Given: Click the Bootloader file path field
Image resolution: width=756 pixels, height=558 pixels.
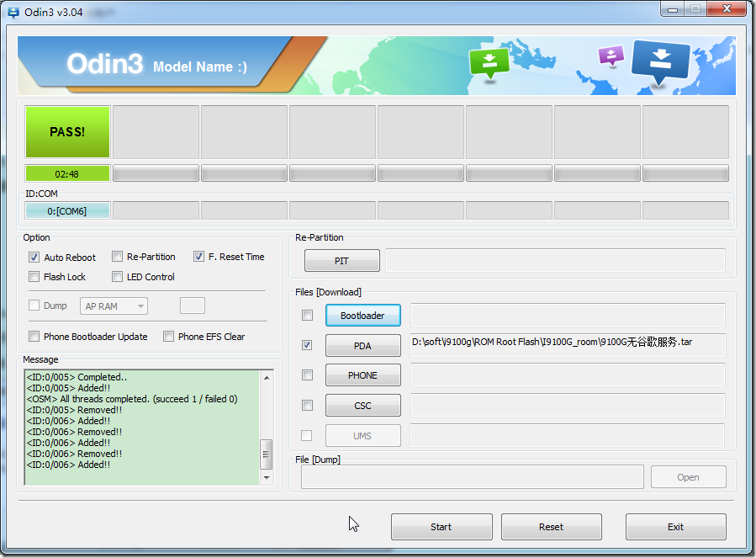Looking at the screenshot, I should tap(568, 316).
